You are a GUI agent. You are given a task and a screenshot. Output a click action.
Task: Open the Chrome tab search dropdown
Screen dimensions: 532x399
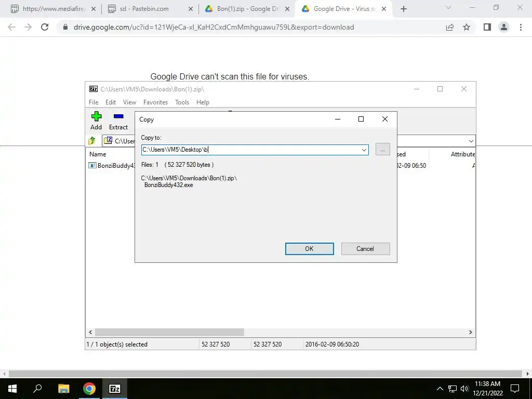pos(448,7)
